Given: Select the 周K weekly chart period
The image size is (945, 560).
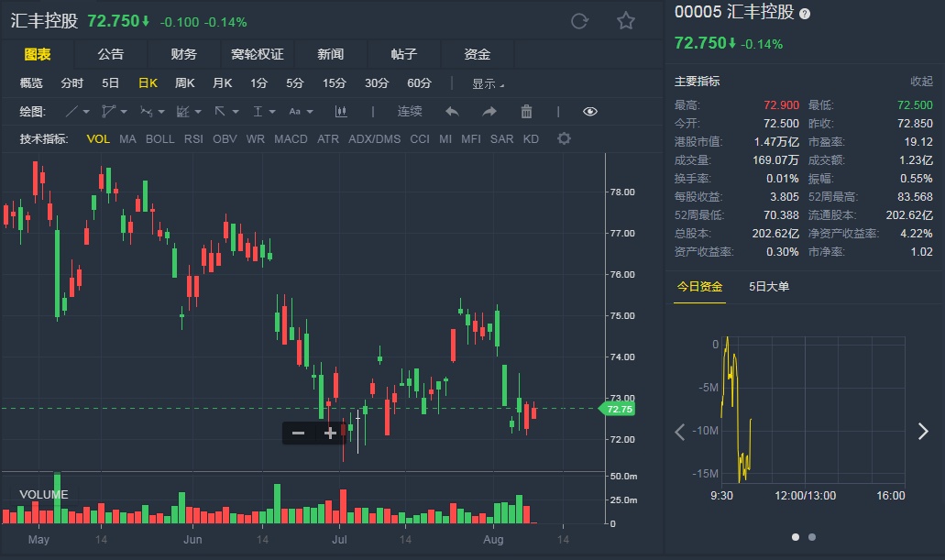Looking at the screenshot, I should (x=184, y=83).
